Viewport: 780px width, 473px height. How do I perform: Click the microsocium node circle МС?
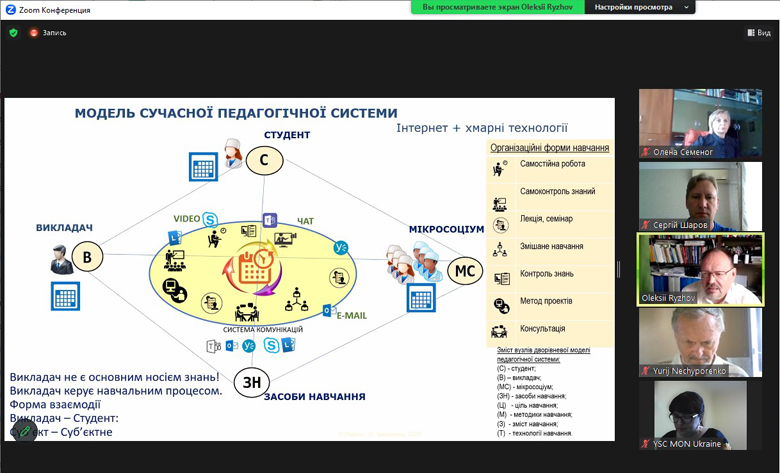click(x=465, y=271)
